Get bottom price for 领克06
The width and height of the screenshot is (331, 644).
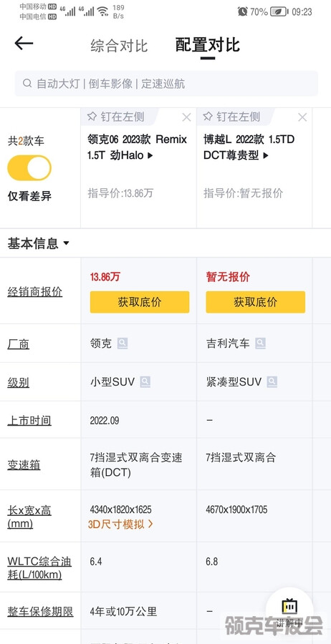(140, 302)
